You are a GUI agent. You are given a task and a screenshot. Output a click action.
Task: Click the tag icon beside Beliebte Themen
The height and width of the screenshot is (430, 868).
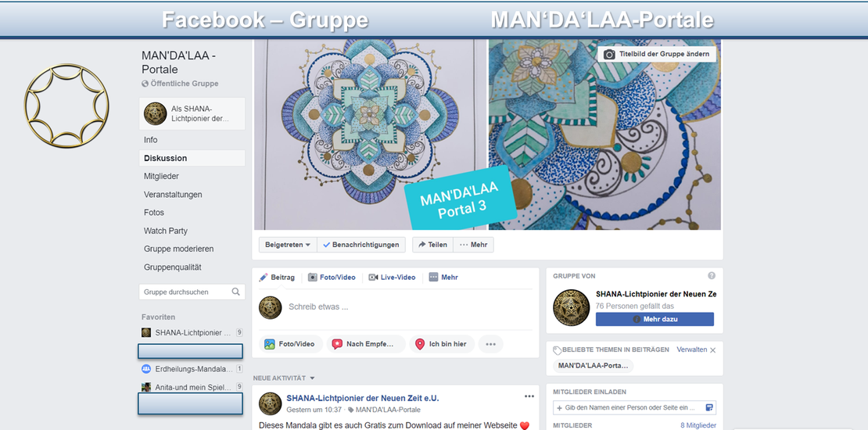(557, 349)
